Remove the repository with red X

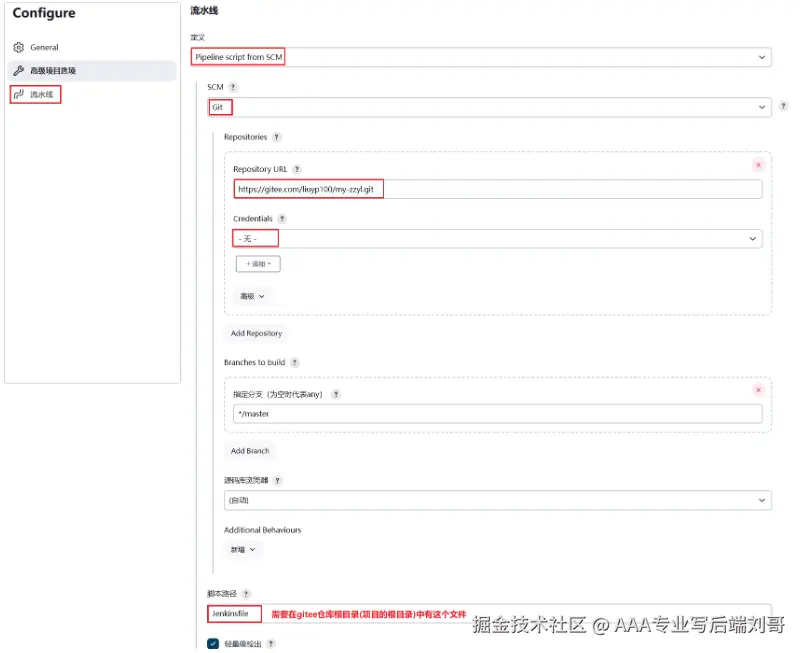pyautogui.click(x=758, y=165)
